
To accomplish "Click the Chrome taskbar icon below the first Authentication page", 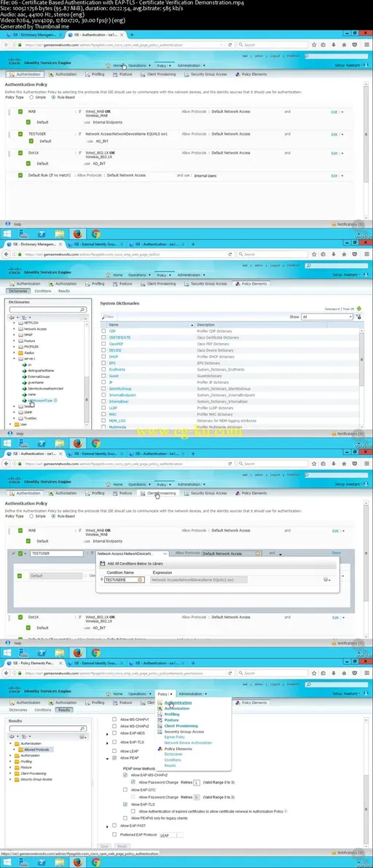I will click(x=95, y=234).
